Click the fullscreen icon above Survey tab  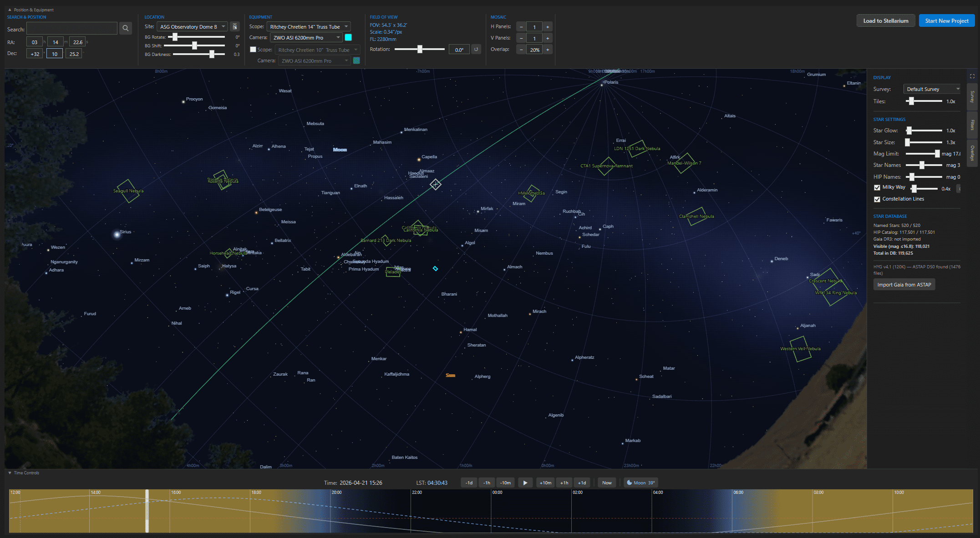click(972, 76)
